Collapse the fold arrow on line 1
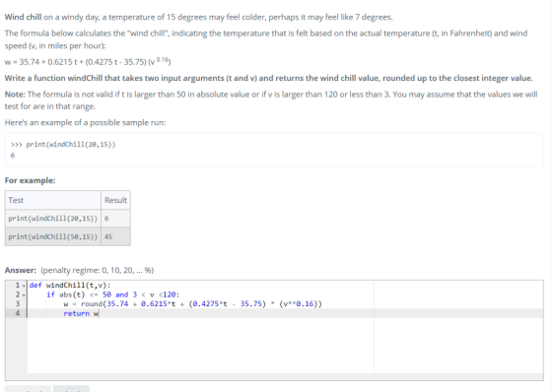552x392 pixels. 24,286
